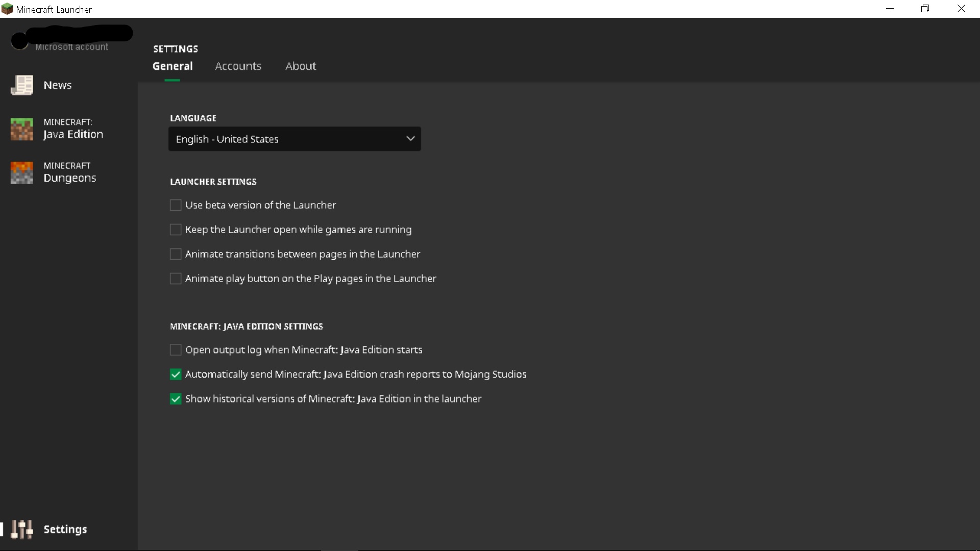Toggle keep Launcher open while games run

[x=176, y=230]
